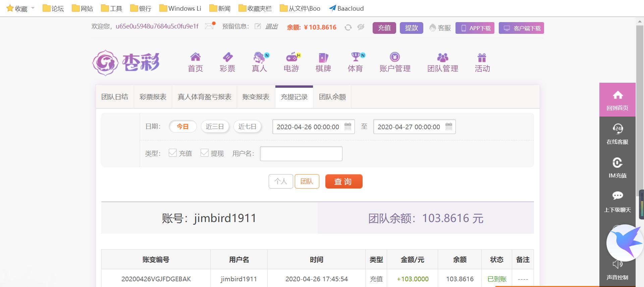Open the 银行 bookmark folder
The width and height of the screenshot is (644, 287).
[x=141, y=8]
